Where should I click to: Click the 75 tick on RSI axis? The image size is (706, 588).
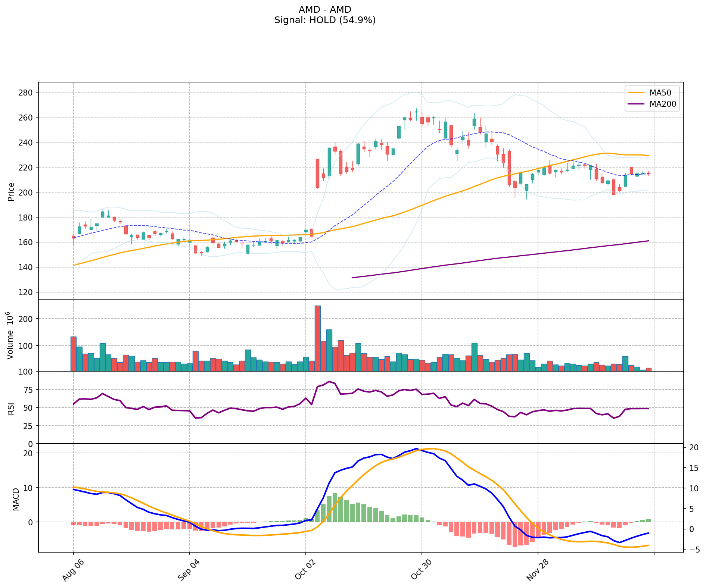[29, 390]
